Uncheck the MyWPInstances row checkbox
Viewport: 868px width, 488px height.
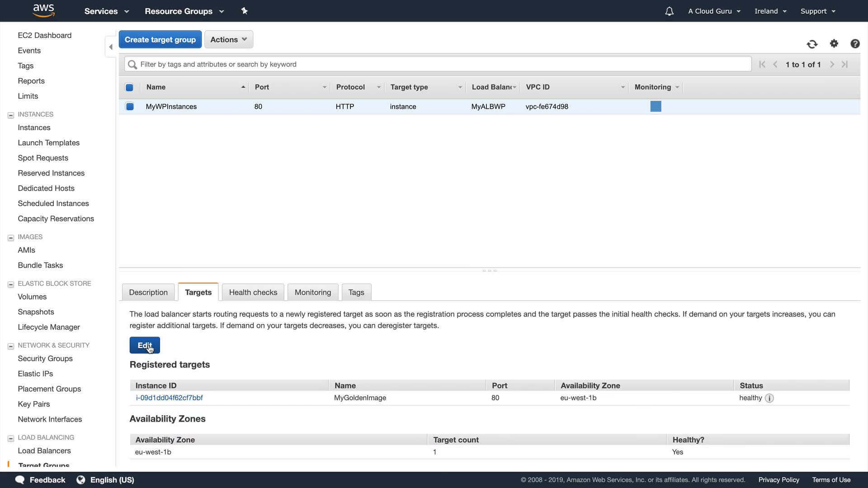pyautogui.click(x=130, y=107)
